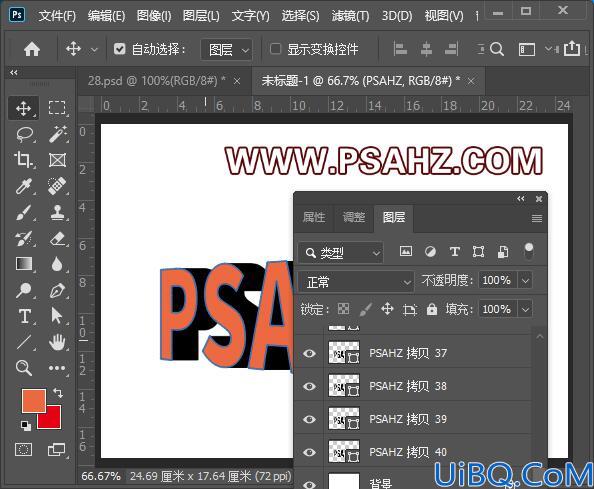Toggle Quick Mask mode
This screenshot has width=594, height=489.
(x=23, y=450)
